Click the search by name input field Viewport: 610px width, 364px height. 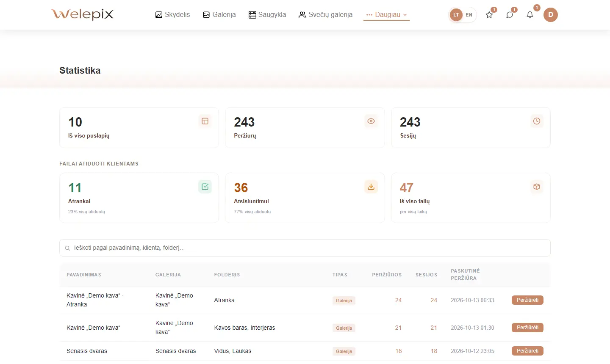tap(305, 248)
